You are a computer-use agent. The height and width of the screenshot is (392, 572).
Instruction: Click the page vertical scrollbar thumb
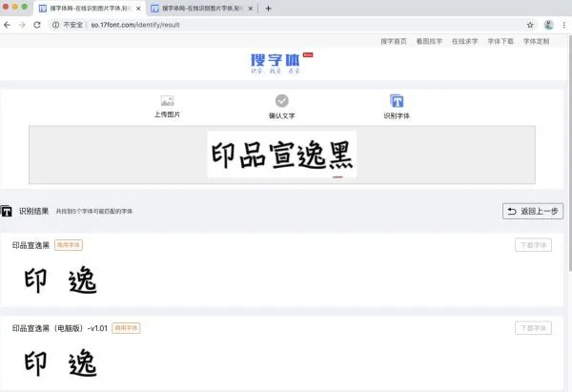[x=570, y=154]
